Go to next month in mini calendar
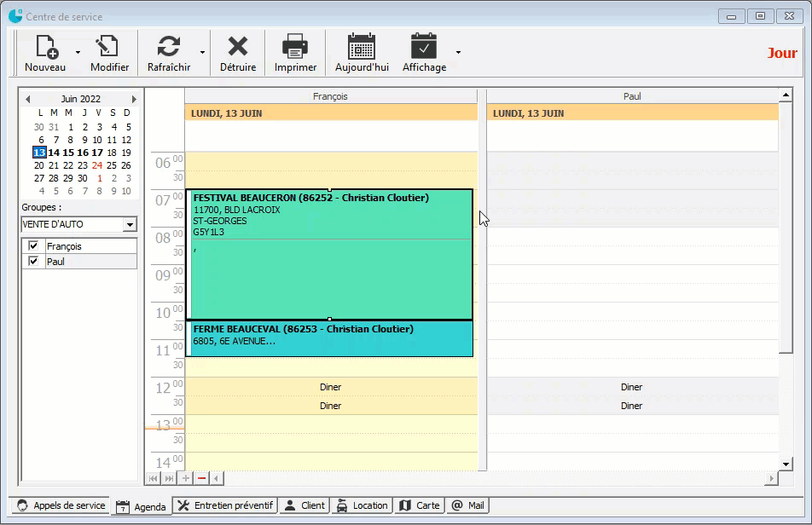 (133, 99)
